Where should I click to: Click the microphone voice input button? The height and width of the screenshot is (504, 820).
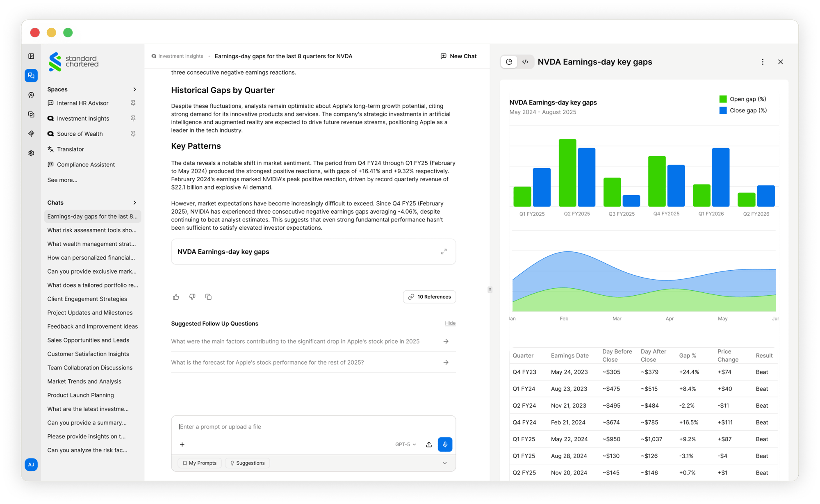tap(445, 444)
